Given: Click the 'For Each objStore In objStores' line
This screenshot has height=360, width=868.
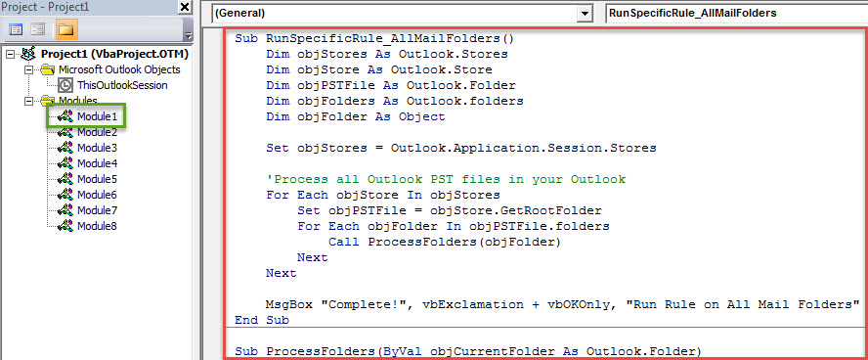Looking at the screenshot, I should [383, 195].
